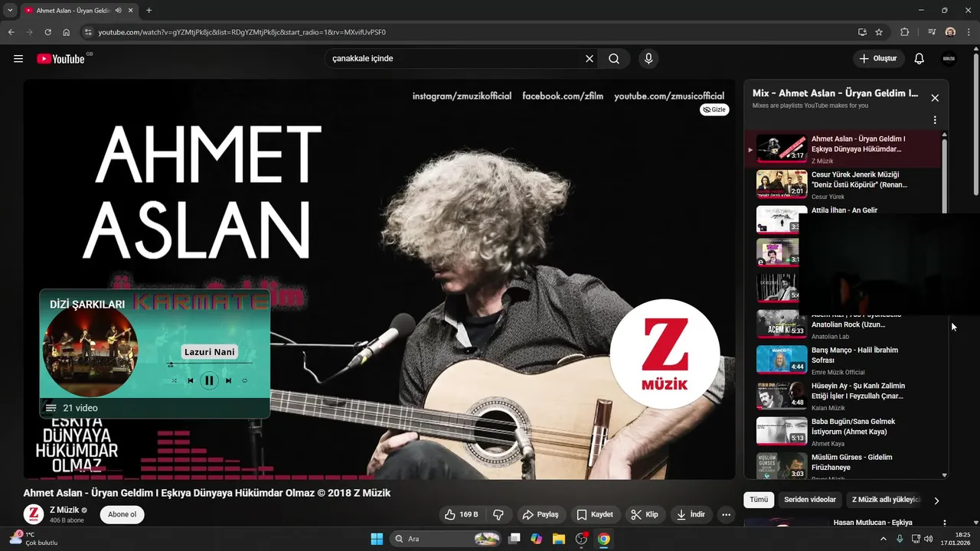Share the video with Paylaş
Image resolution: width=980 pixels, height=551 pixels.
(x=541, y=514)
